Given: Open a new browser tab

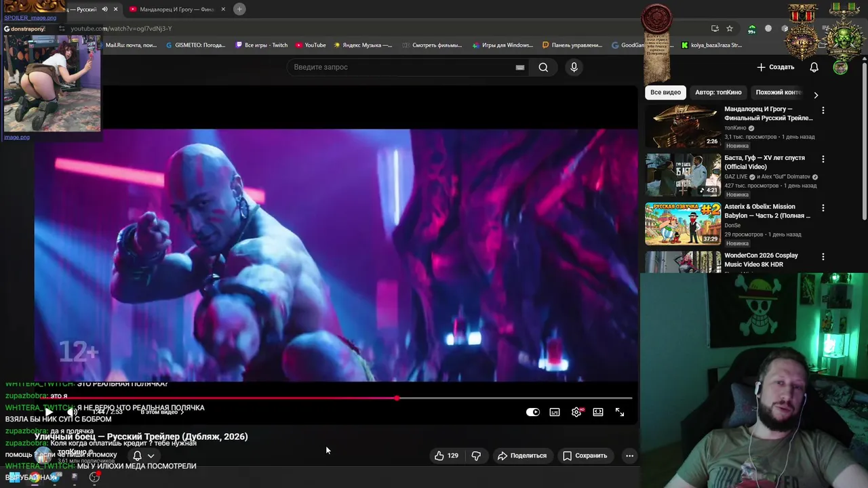Looking at the screenshot, I should coord(239,9).
